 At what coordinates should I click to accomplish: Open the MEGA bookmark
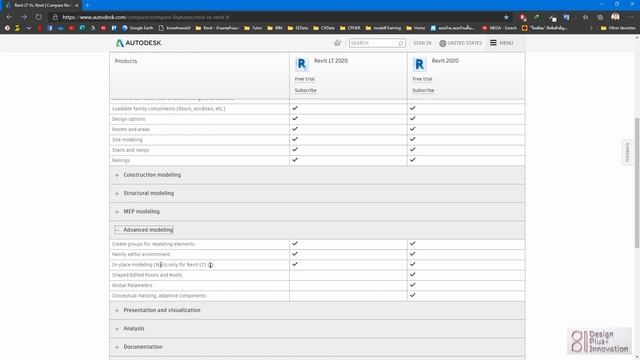pos(499,28)
